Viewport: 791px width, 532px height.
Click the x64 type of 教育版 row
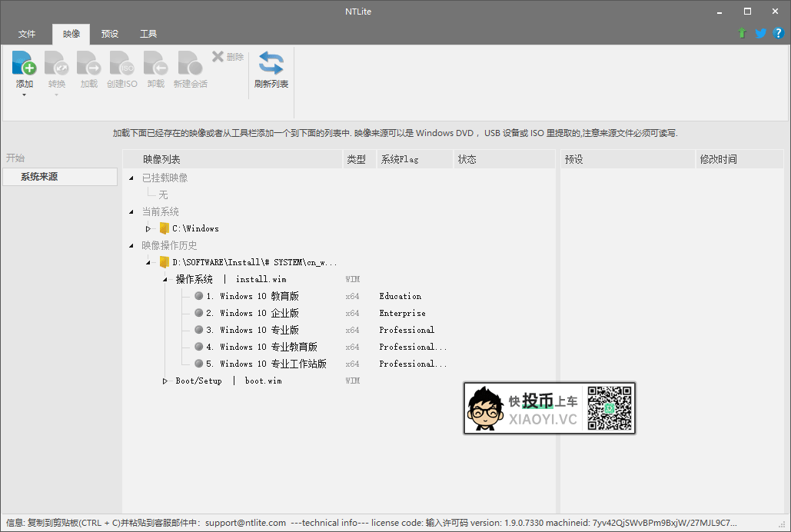[352, 296]
